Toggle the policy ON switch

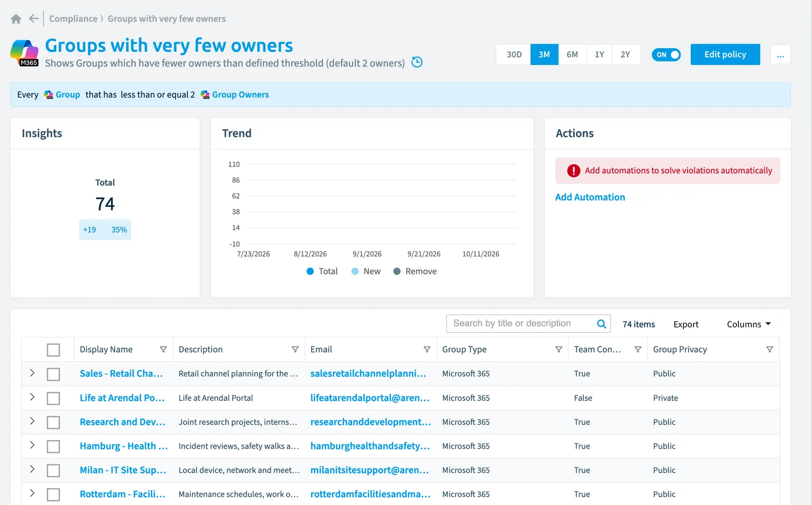[666, 55]
